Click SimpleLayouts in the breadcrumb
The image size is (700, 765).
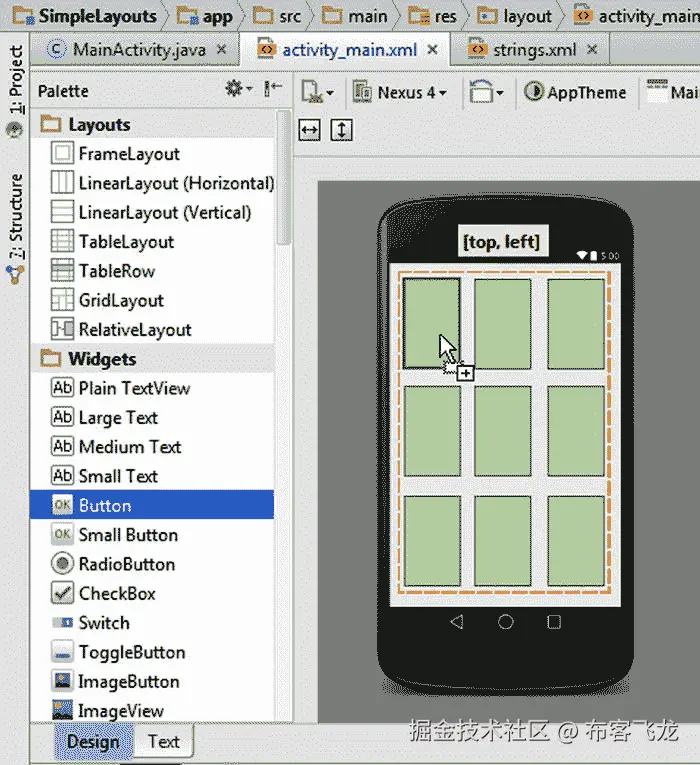[85, 16]
